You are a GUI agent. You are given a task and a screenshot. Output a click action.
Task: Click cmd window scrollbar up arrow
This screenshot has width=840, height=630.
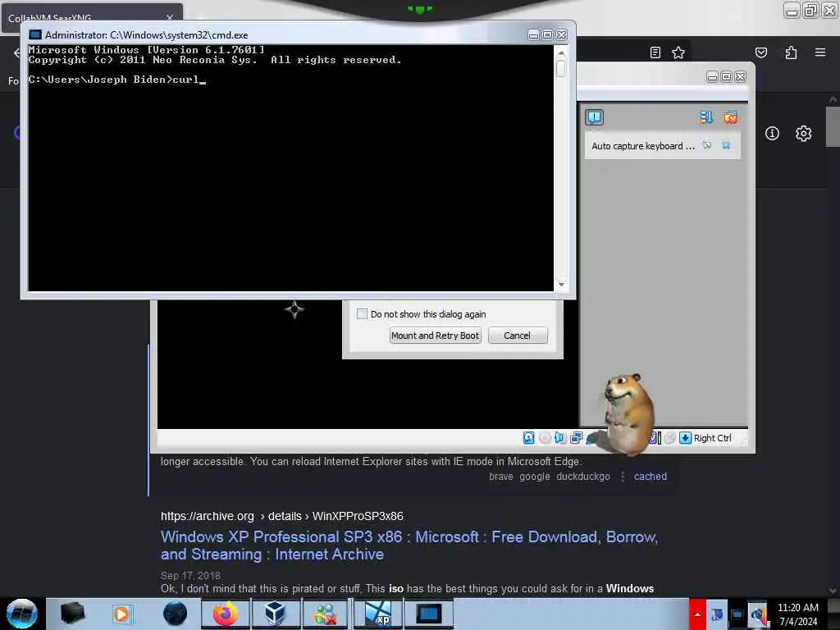[x=561, y=53]
